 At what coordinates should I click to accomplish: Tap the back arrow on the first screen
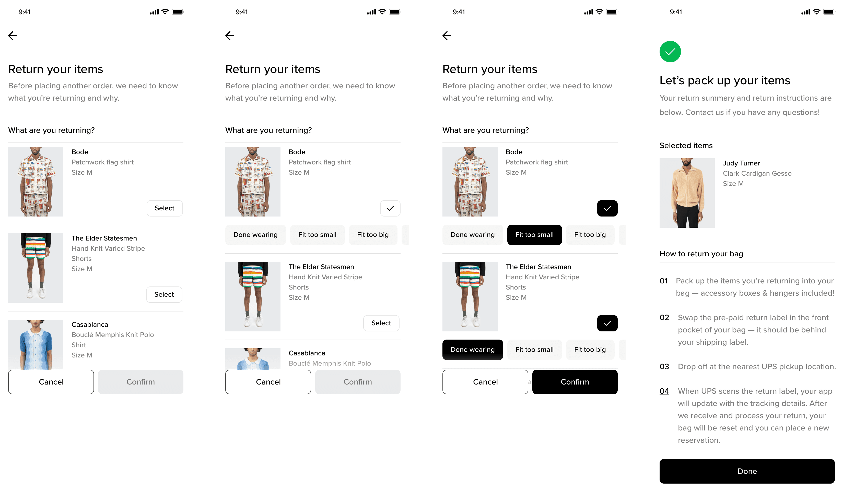(x=13, y=36)
